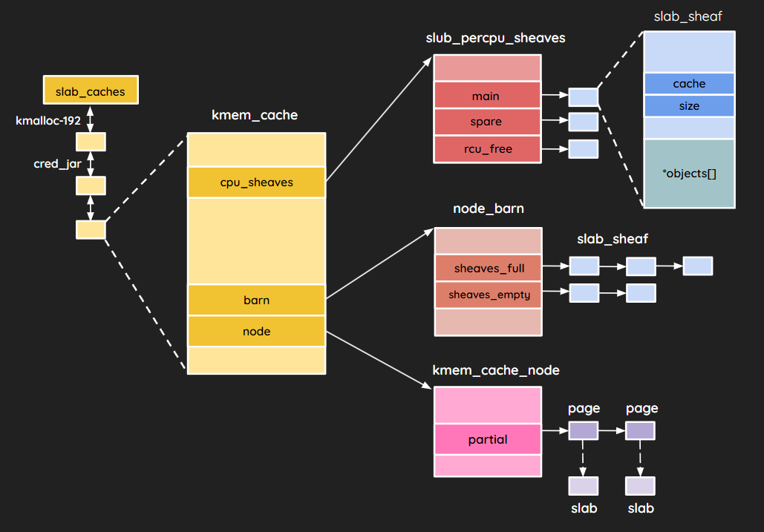Click the third sheaf box in sheaves_full chain

pos(698,266)
